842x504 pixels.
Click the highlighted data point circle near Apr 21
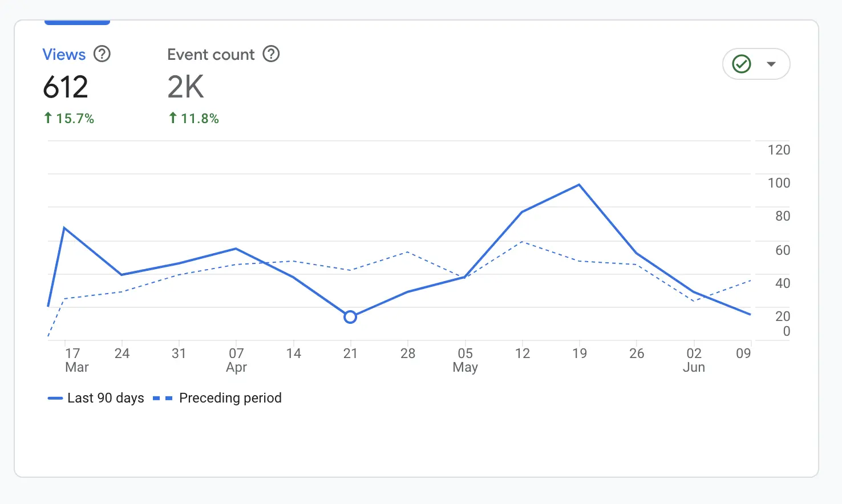coord(350,316)
